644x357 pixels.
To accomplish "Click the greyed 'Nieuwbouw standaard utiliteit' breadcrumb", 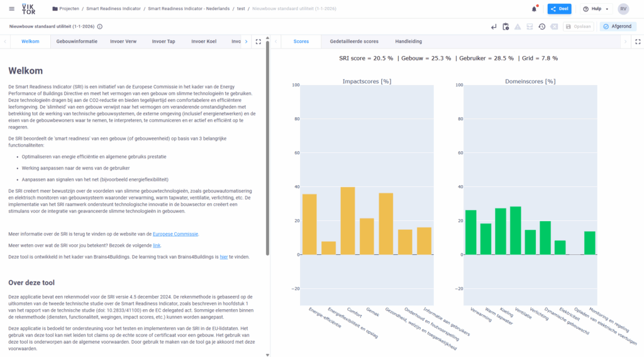I will point(294,9).
